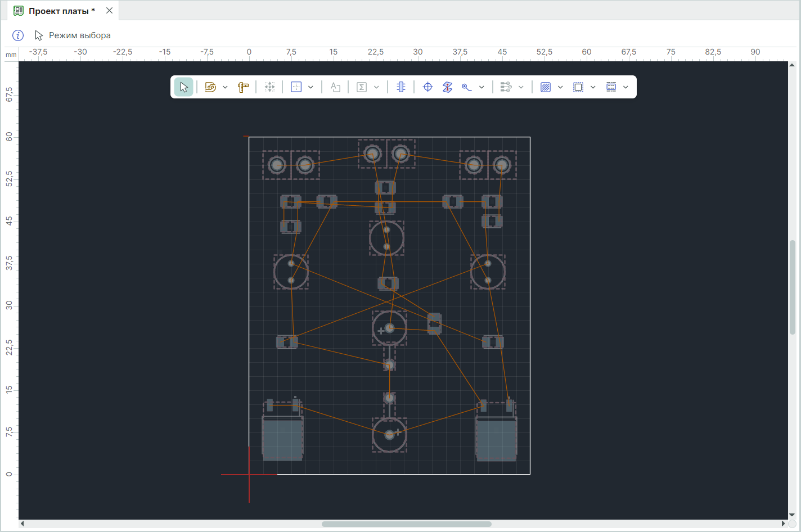Click the info icon above the ruler

(x=18, y=35)
